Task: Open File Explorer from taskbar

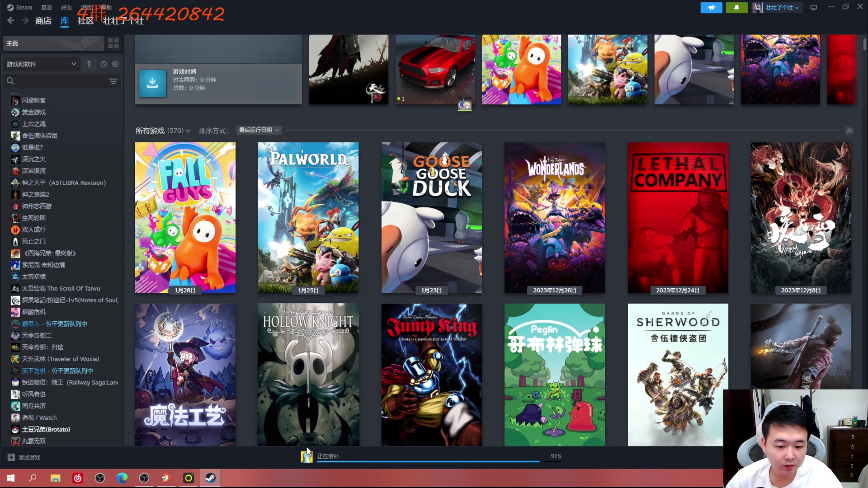Action: 55,478
